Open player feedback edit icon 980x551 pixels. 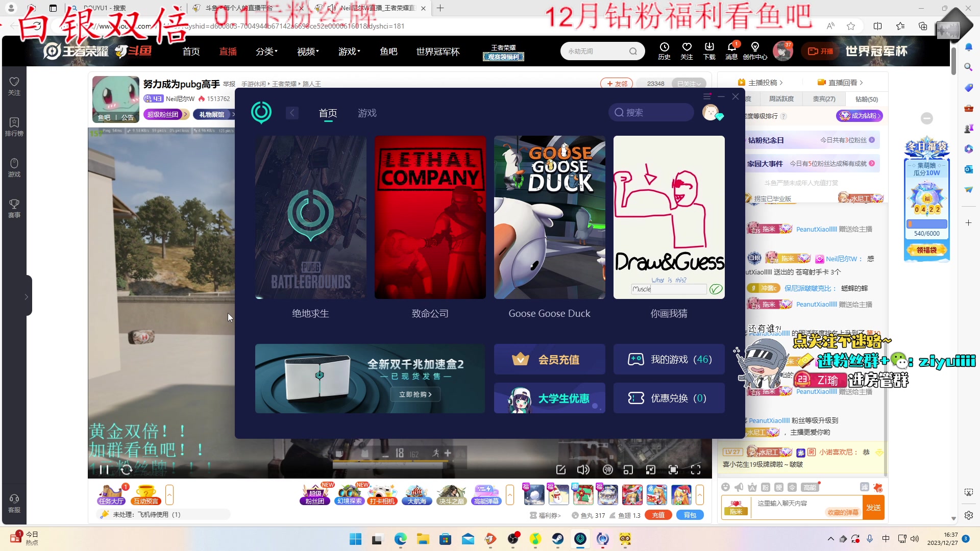(x=560, y=469)
